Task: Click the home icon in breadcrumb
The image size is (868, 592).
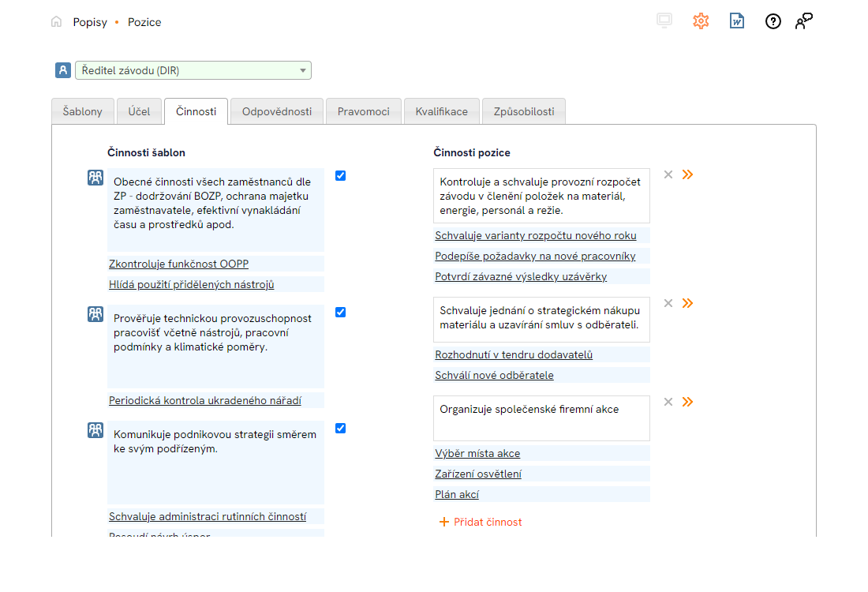Action: coord(56,22)
